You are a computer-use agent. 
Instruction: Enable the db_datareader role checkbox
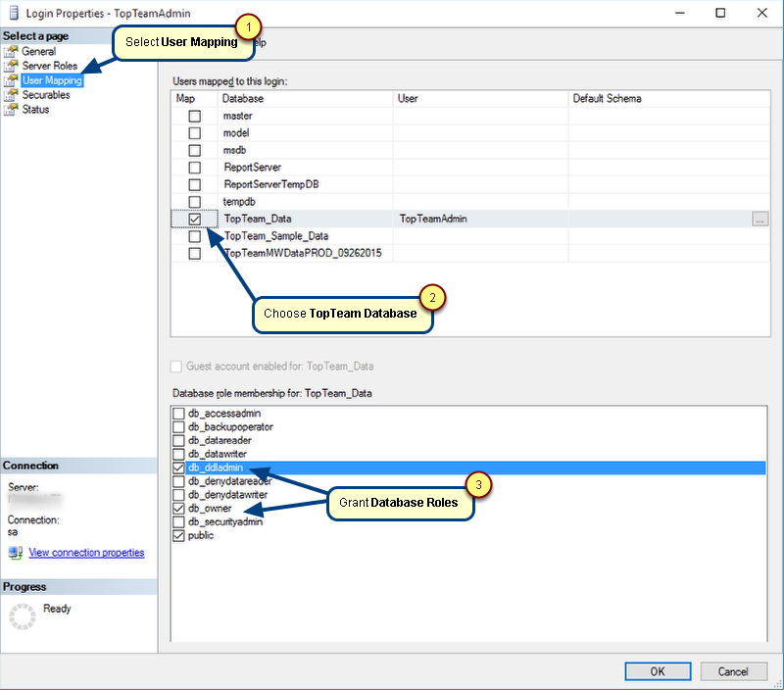pyautogui.click(x=178, y=441)
